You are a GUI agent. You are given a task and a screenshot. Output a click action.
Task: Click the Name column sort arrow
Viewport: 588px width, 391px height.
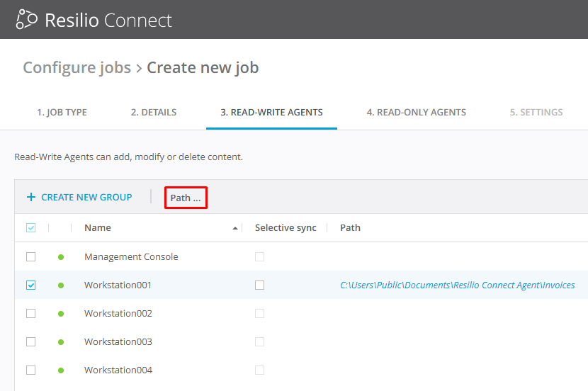click(x=235, y=228)
